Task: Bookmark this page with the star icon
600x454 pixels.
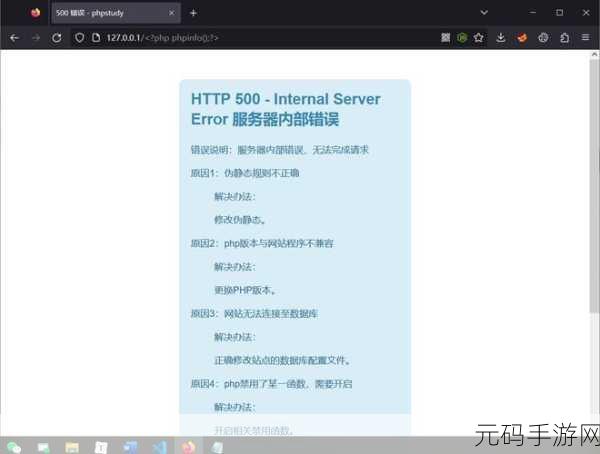Action: (x=478, y=38)
